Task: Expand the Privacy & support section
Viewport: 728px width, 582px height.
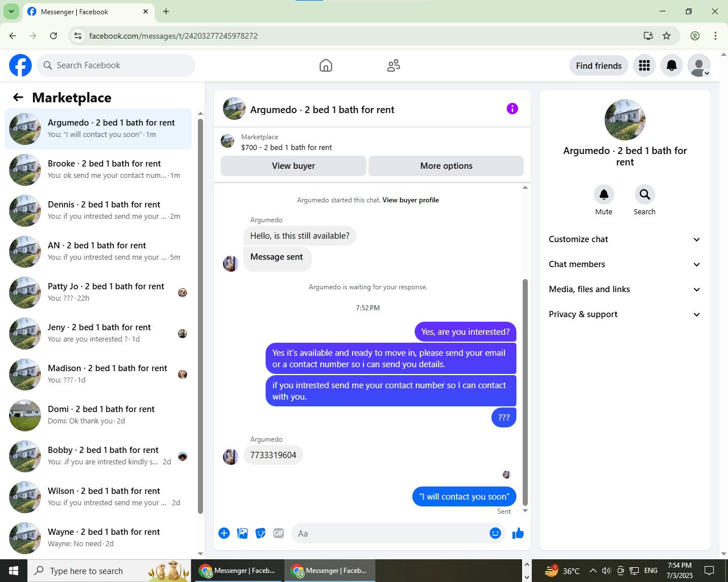Action: [624, 314]
